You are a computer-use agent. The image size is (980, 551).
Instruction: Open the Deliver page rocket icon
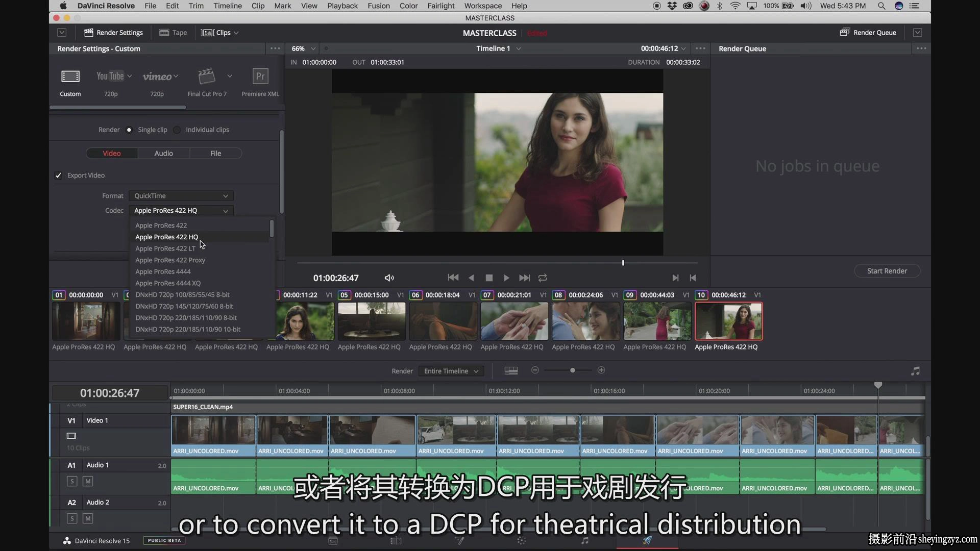tap(647, 540)
